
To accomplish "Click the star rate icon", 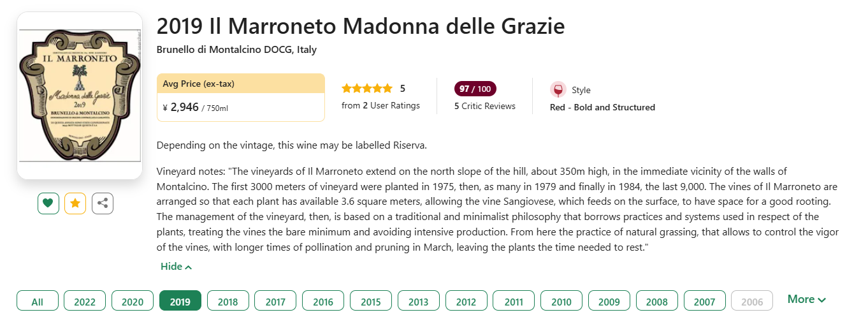I will pos(75,203).
